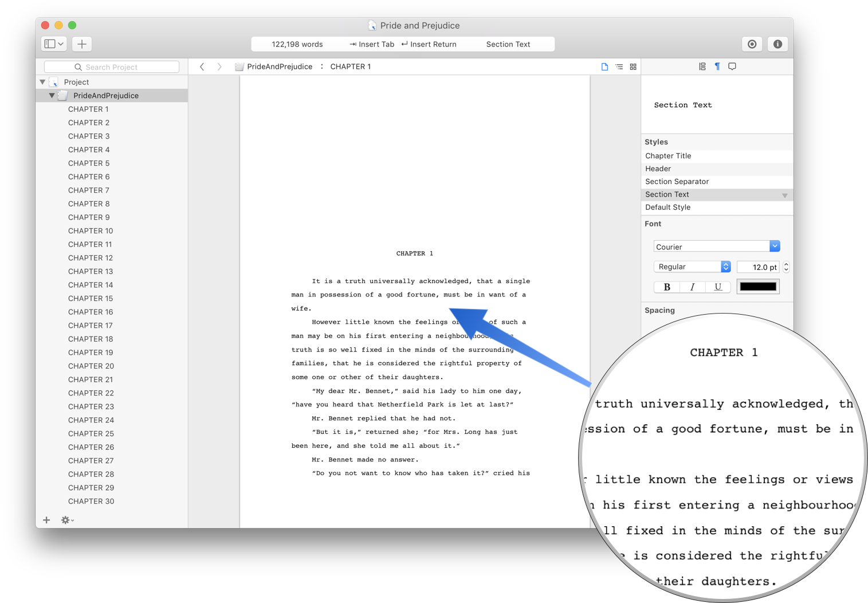Open the comments inspector tab

[x=732, y=66]
